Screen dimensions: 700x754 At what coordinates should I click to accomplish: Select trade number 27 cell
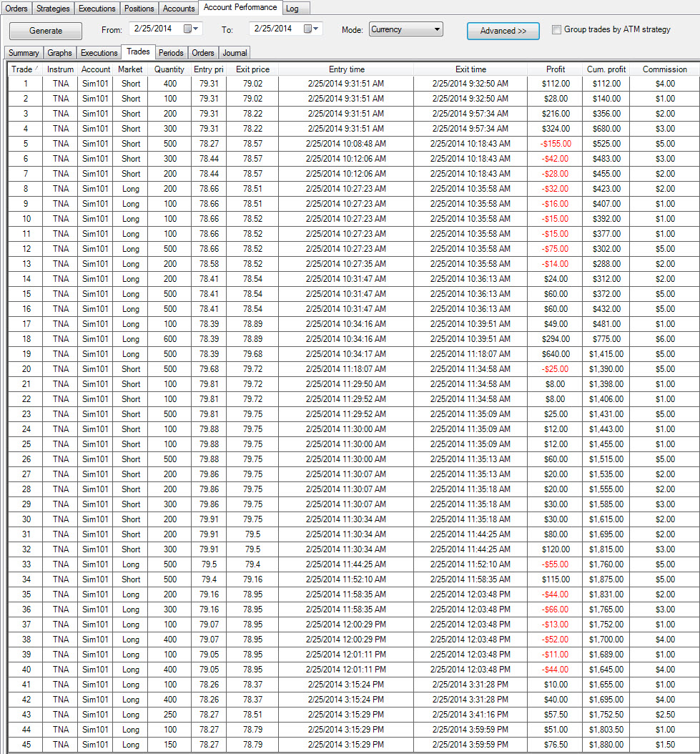pos(26,474)
